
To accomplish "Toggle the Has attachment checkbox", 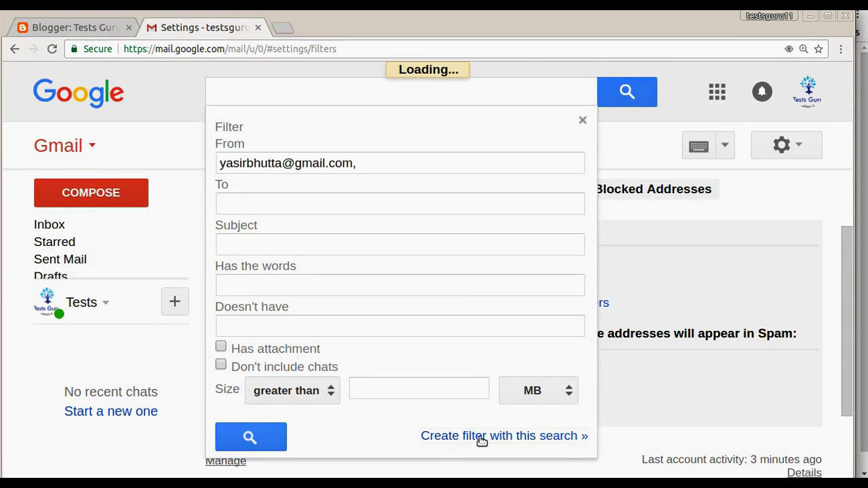I will tap(221, 347).
